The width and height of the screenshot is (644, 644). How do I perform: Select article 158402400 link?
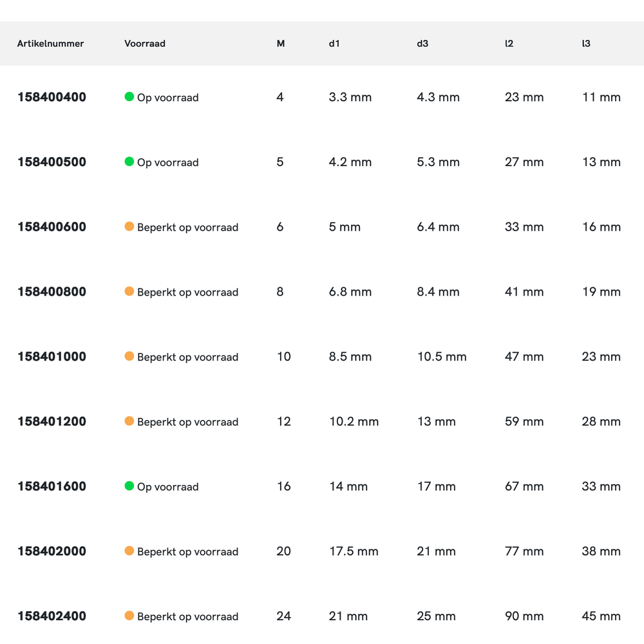click(x=52, y=616)
